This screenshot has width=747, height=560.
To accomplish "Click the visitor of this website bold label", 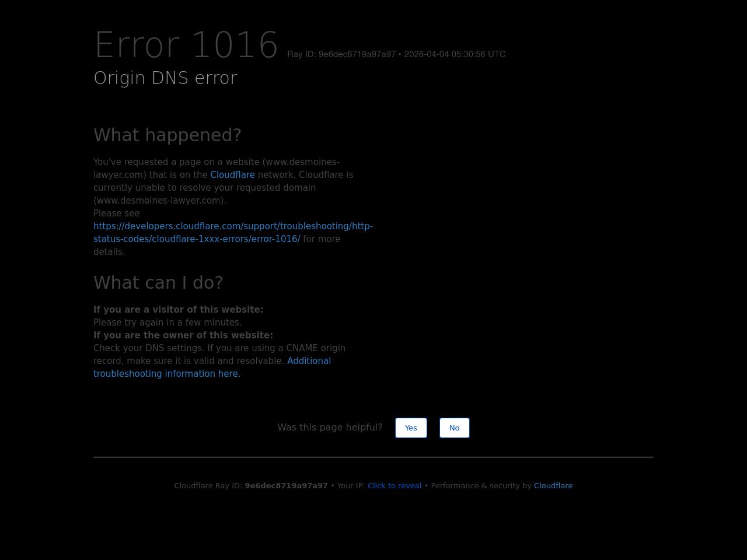I will tap(178, 310).
